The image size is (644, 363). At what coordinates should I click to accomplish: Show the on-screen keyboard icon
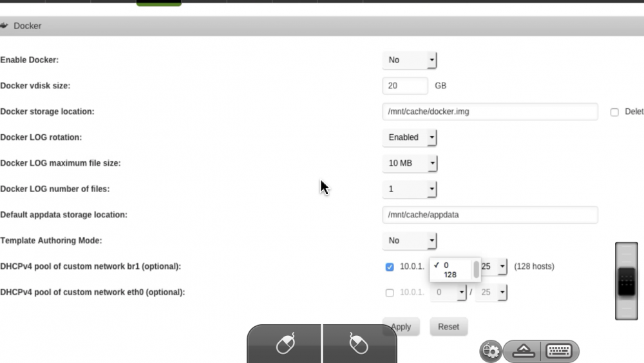(x=560, y=351)
